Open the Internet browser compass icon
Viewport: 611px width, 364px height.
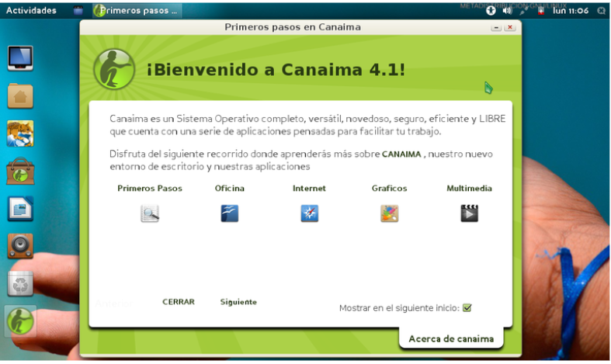coord(310,213)
